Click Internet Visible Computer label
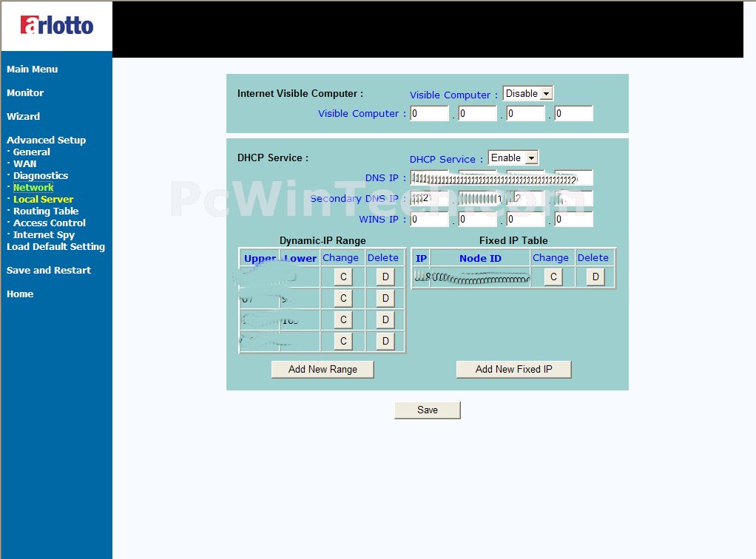This screenshot has width=756, height=559. 300,93
